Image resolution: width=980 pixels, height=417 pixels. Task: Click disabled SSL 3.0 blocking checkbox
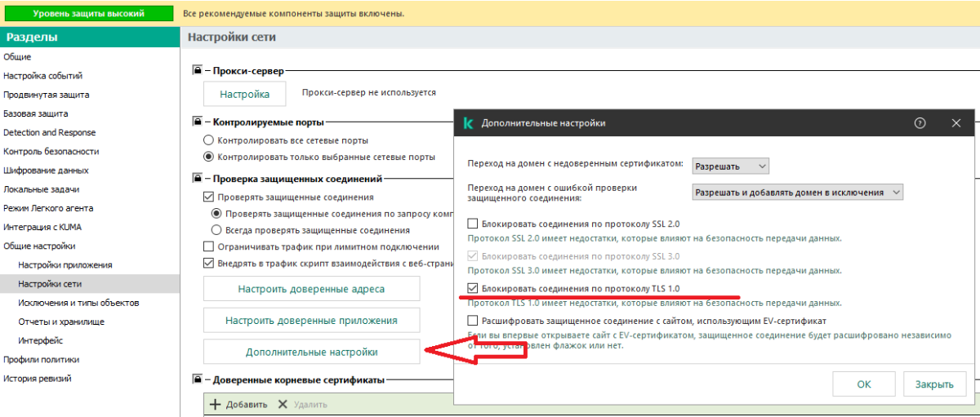click(x=473, y=255)
